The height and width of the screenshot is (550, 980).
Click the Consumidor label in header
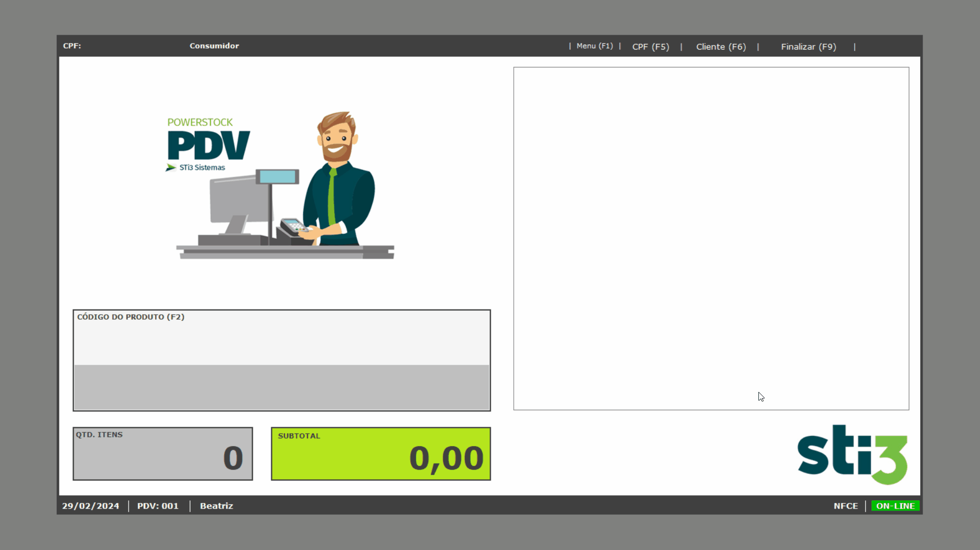214,46
